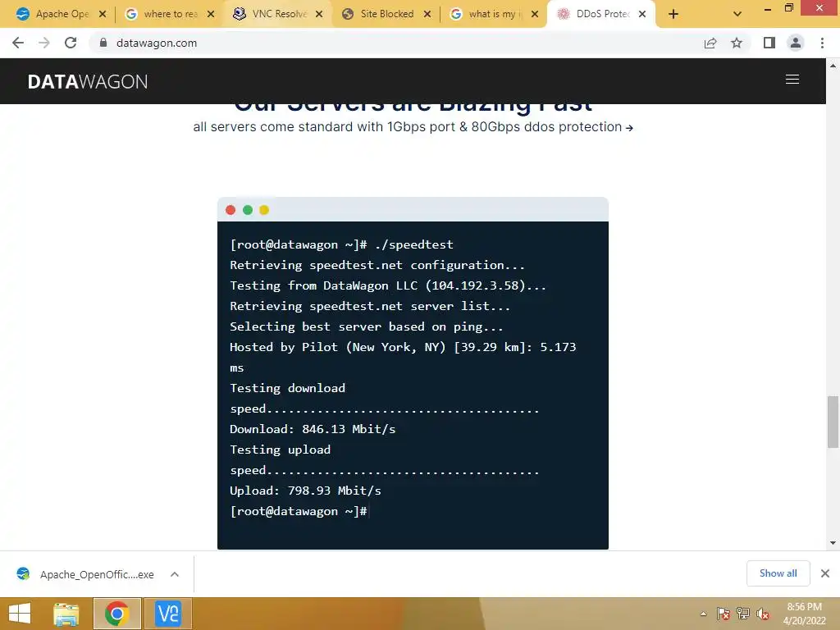Open the Windows Start menu
This screenshot has width=840, height=630.
point(20,614)
